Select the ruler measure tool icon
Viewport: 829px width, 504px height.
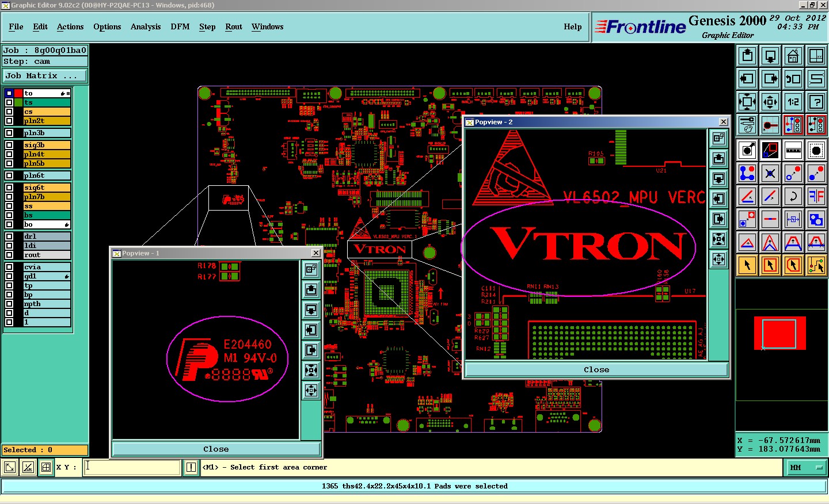(793, 150)
